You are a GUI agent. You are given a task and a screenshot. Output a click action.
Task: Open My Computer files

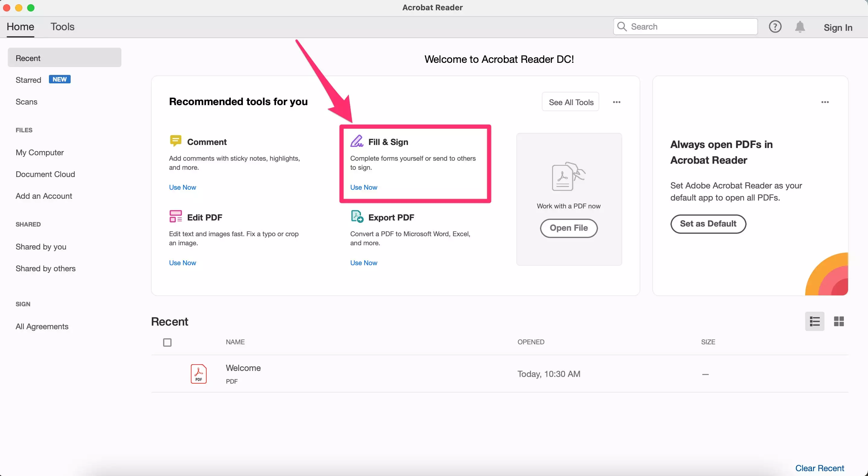pyautogui.click(x=40, y=153)
